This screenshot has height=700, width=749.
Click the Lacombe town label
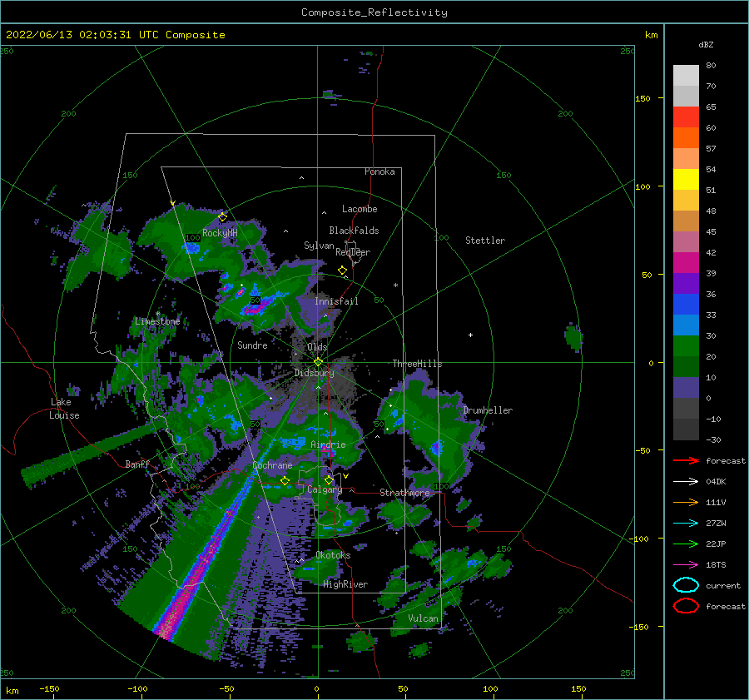pyautogui.click(x=360, y=209)
